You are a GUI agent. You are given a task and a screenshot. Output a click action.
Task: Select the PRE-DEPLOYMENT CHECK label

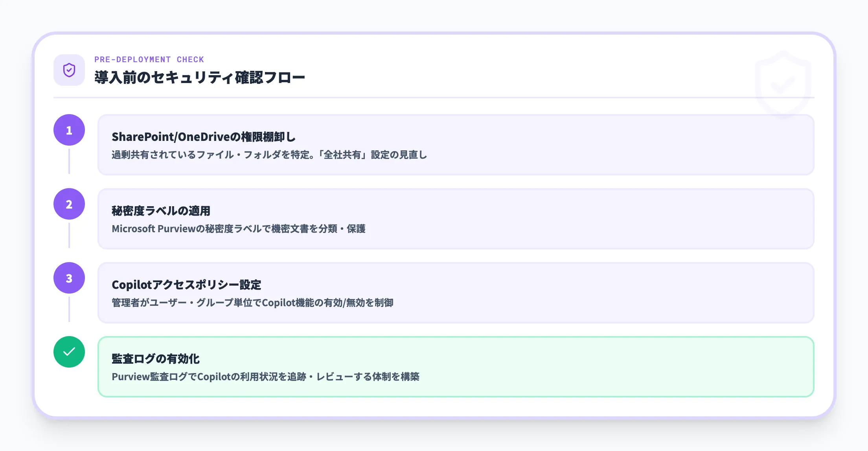[x=149, y=59]
